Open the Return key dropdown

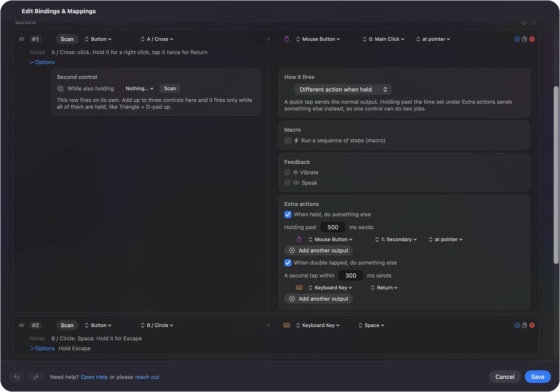point(384,288)
